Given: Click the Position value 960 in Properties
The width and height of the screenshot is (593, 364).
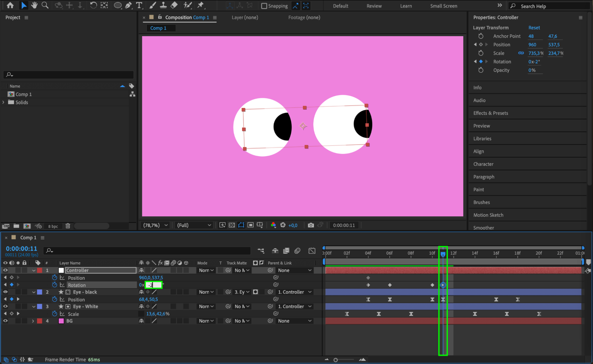Looking at the screenshot, I should [x=532, y=45].
